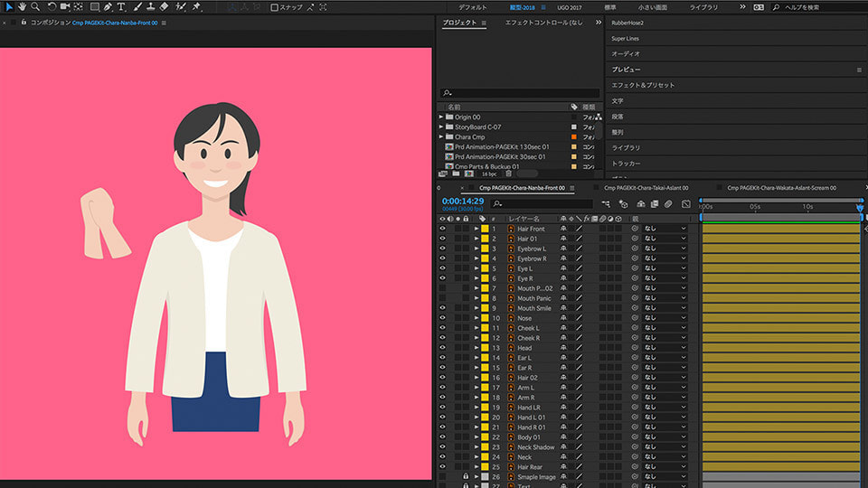
Task: Select the Puppet Pin tool
Action: click(x=196, y=7)
